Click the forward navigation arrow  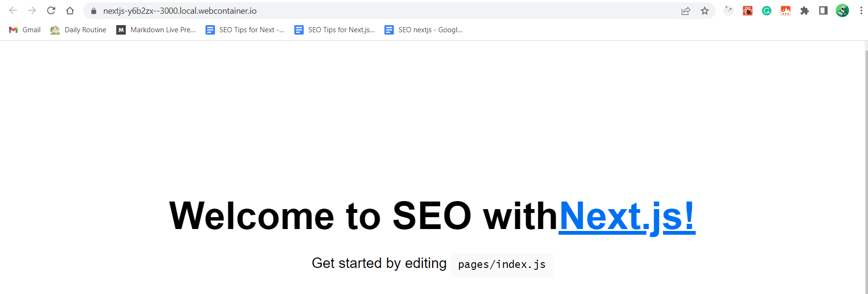[32, 10]
